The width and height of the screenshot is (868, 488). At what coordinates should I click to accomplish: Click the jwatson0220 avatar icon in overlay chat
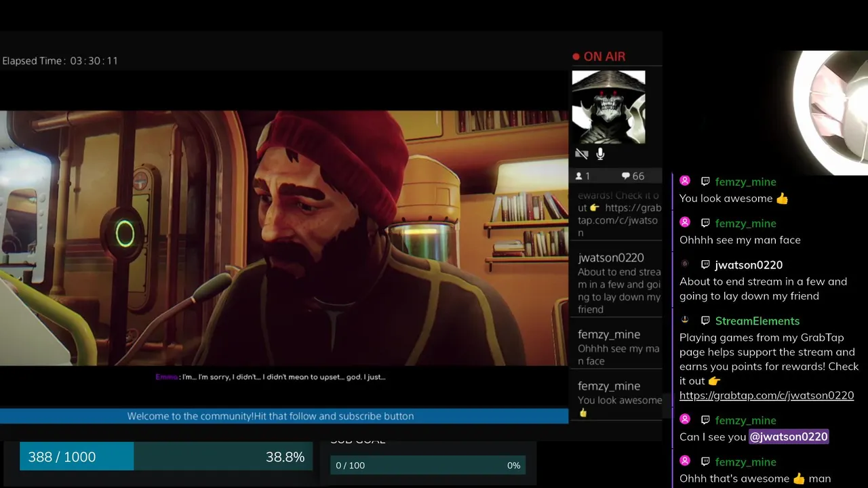pyautogui.click(x=685, y=264)
